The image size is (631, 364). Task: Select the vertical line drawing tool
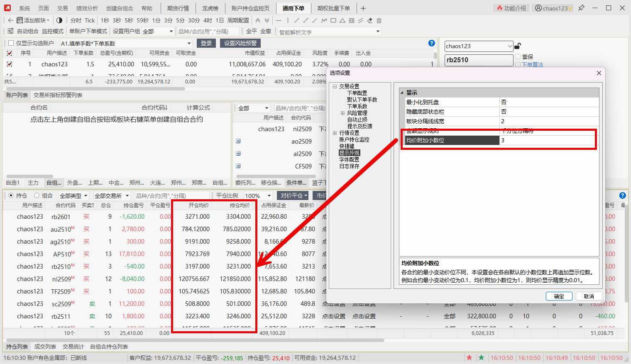[x=288, y=20]
